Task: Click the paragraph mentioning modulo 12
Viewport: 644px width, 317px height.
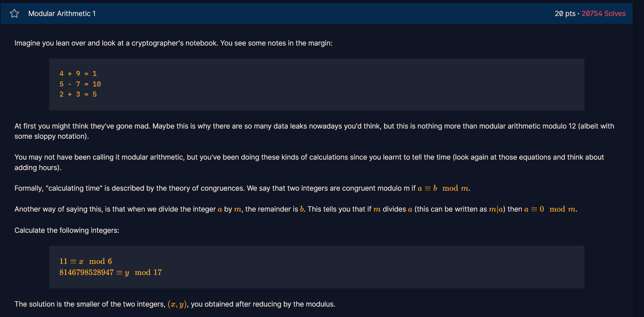Action: pos(314,131)
